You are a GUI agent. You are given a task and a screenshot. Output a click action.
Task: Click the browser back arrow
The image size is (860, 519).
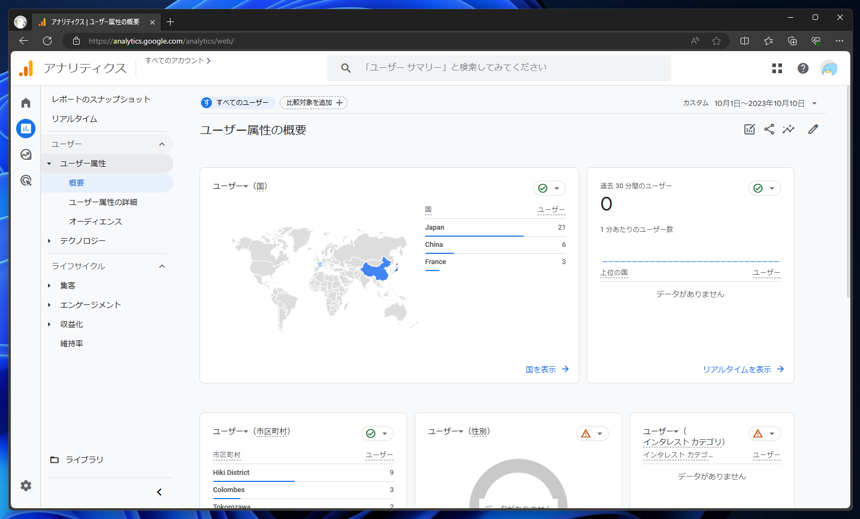[23, 41]
